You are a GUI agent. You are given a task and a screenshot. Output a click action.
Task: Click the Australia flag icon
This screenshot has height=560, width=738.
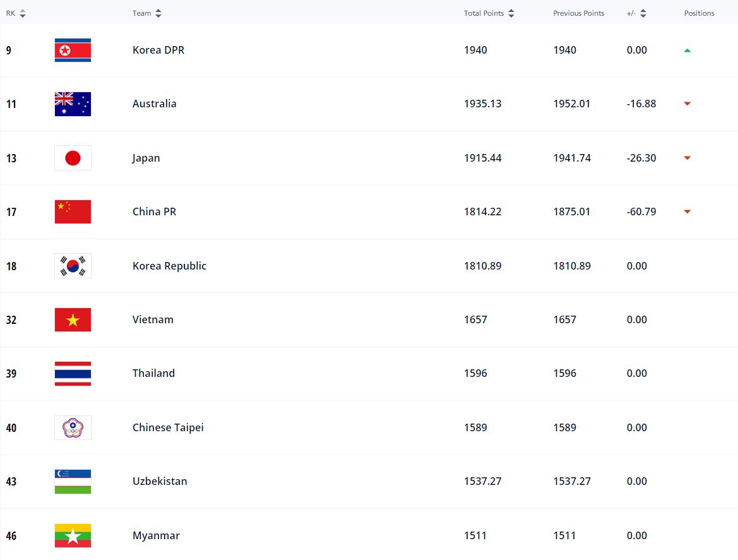point(73,104)
